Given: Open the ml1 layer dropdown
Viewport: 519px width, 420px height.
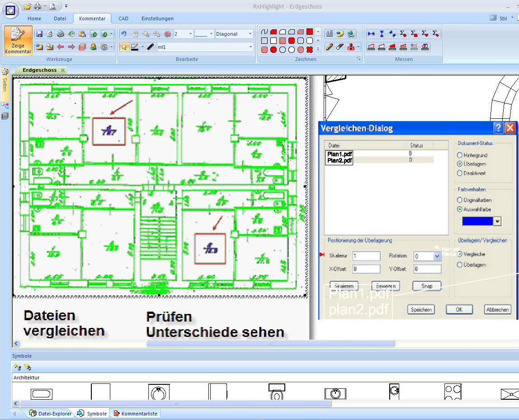Looking at the screenshot, I should coord(251,47).
